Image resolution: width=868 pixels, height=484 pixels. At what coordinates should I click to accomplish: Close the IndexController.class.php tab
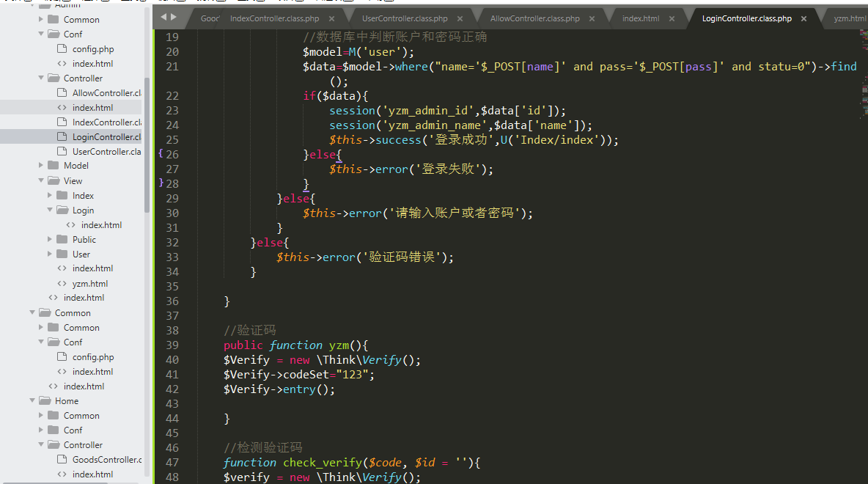(331, 18)
